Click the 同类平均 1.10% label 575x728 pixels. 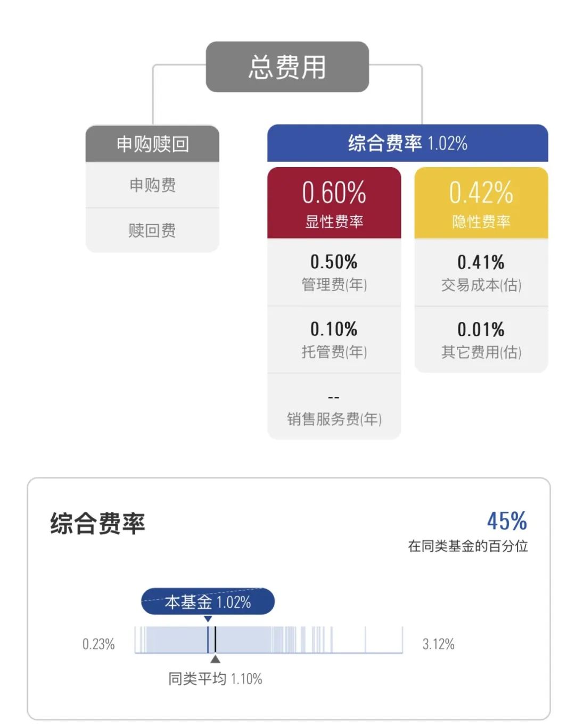click(215, 679)
